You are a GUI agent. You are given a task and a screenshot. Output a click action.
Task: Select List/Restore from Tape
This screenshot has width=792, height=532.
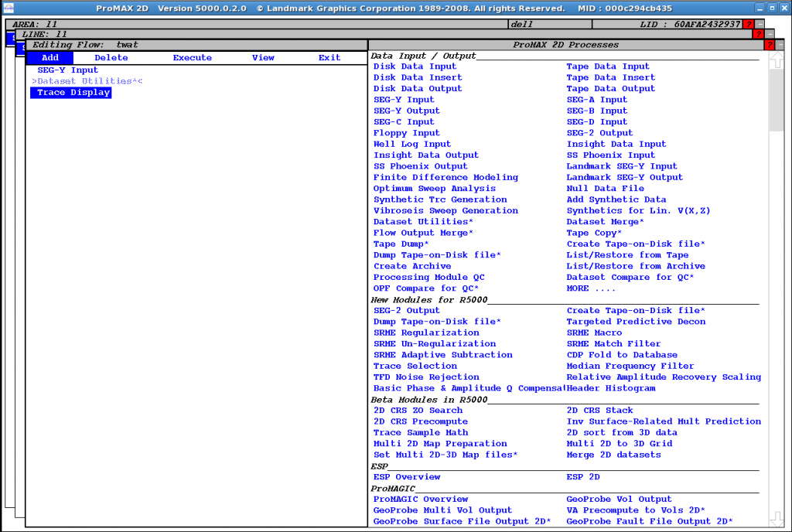coord(627,255)
